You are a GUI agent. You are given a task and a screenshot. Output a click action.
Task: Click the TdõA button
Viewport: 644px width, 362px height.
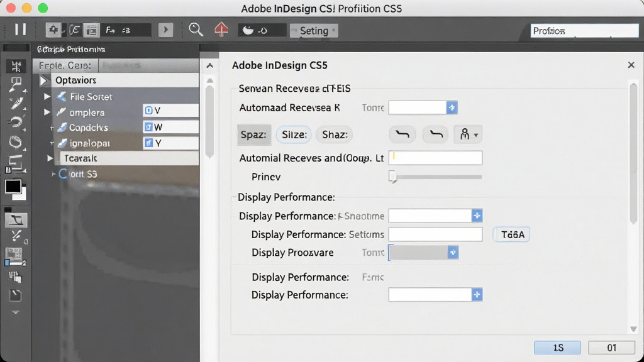512,234
